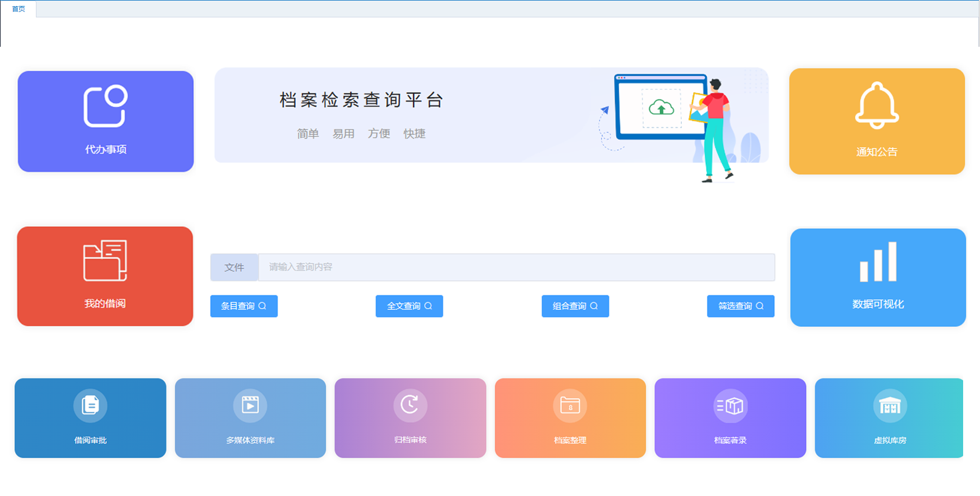The image size is (980, 496).
Task: Focus the 请输入查询内容 search field
Action: tap(516, 268)
